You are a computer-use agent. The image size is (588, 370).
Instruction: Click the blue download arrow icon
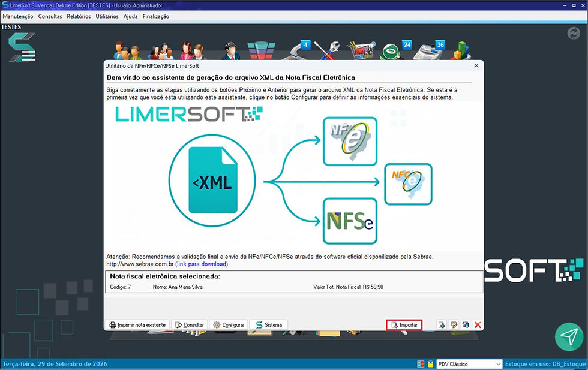point(466,325)
